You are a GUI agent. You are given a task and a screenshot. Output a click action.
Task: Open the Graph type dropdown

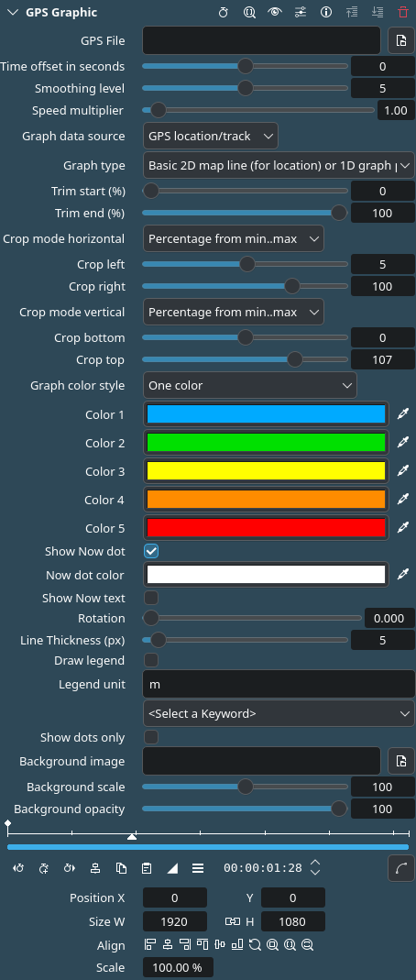tap(279, 166)
